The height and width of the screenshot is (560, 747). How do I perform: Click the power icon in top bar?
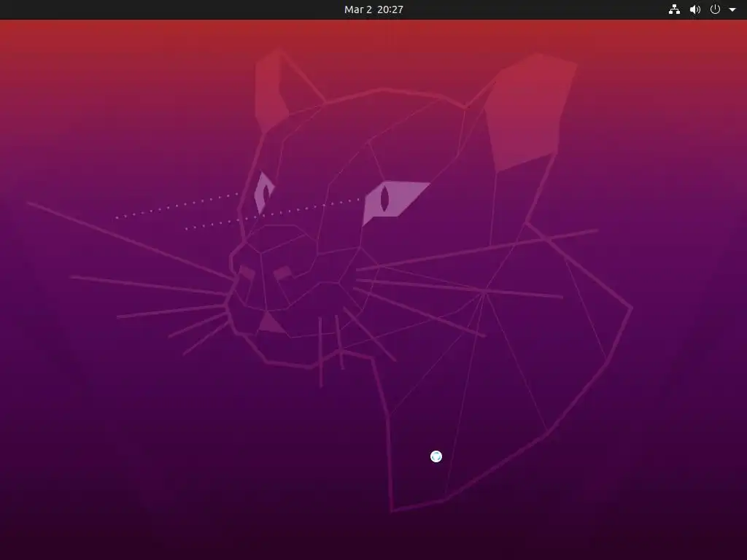[715, 9]
